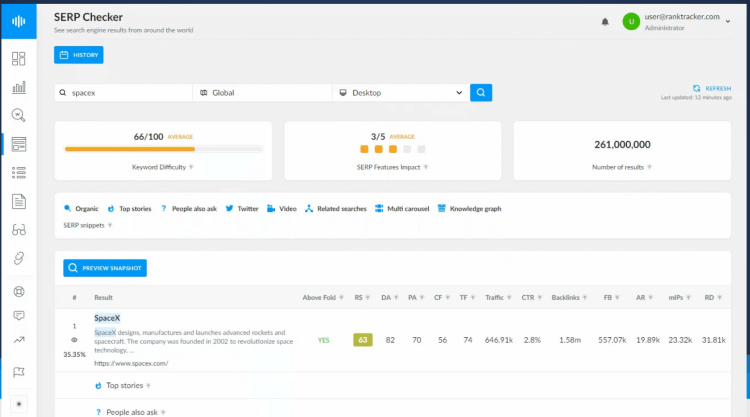Toggle the Related searches feature filter
Viewport: 750px width, 417px height.
[x=336, y=208]
